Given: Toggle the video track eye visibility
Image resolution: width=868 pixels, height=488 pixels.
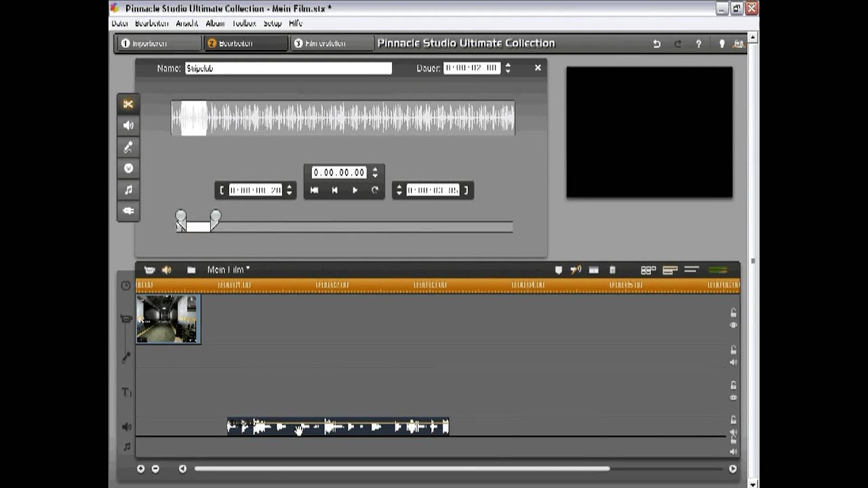Looking at the screenshot, I should [x=733, y=325].
